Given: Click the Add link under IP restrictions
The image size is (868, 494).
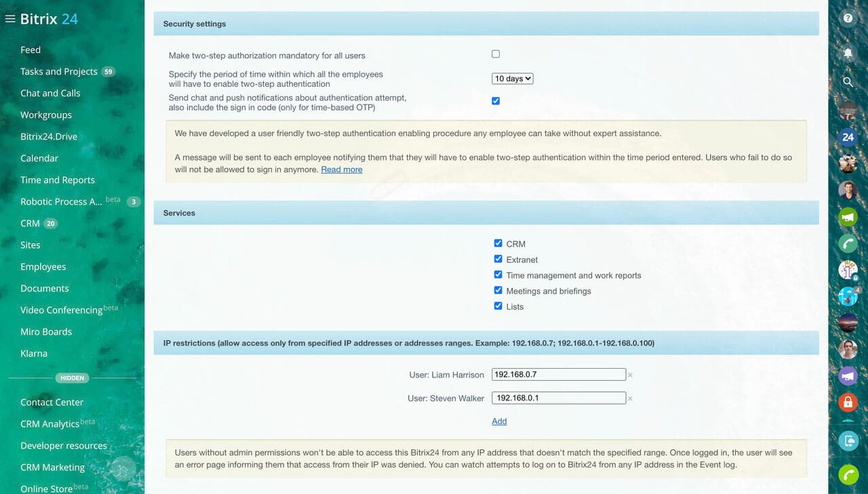Looking at the screenshot, I should point(499,421).
